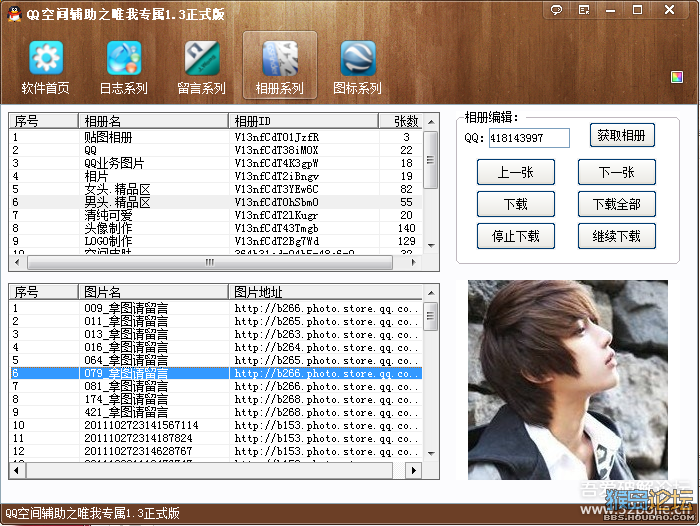The height and width of the screenshot is (526, 700).
Task: Select album row 女头.精品区
Action: pyautogui.click(x=216, y=189)
